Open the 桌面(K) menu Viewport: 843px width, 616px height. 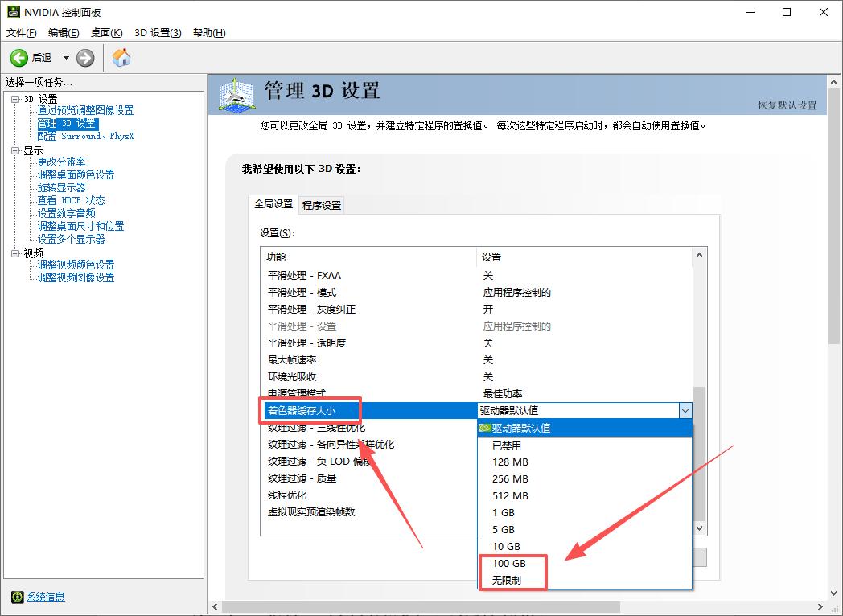click(x=106, y=33)
